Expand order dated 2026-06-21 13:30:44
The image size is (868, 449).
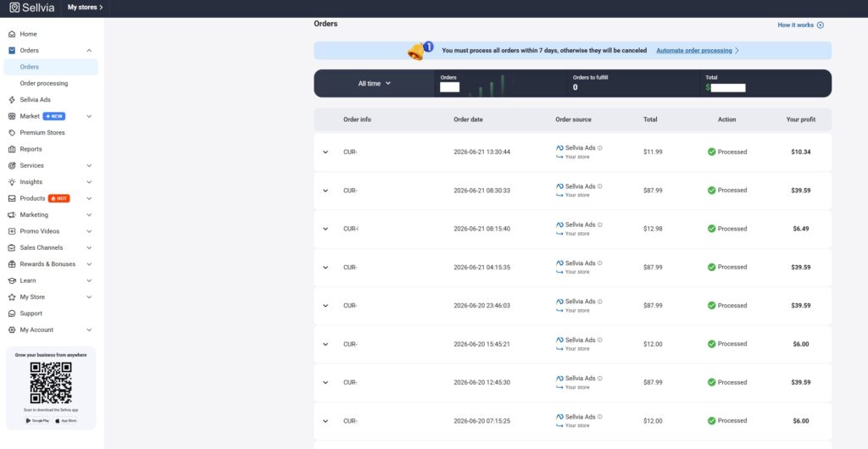point(325,152)
